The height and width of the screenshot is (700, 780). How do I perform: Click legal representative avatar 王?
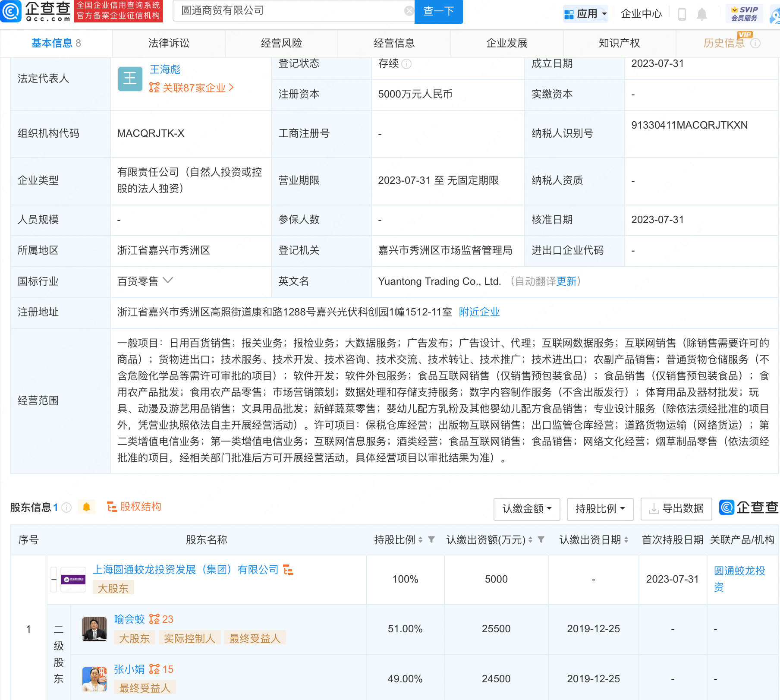pos(130,79)
